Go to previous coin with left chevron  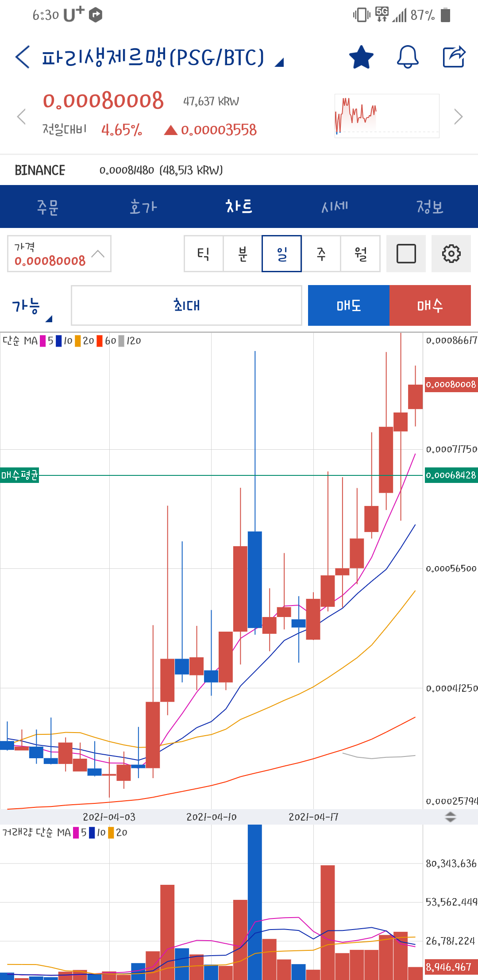tap(21, 117)
